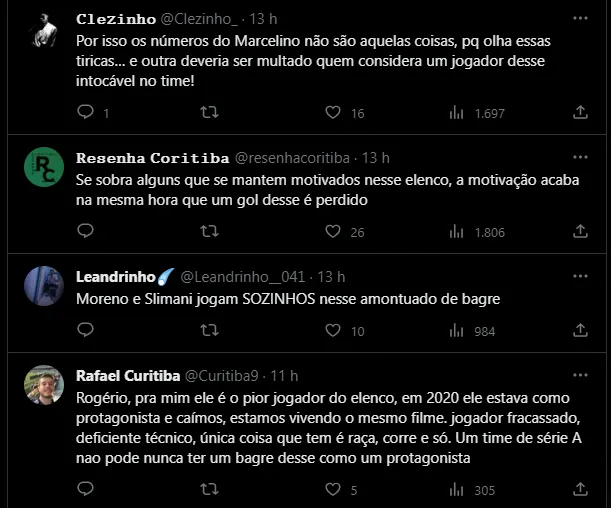Open Rafael Curitiba's profile name link

pyautogui.click(x=128, y=376)
